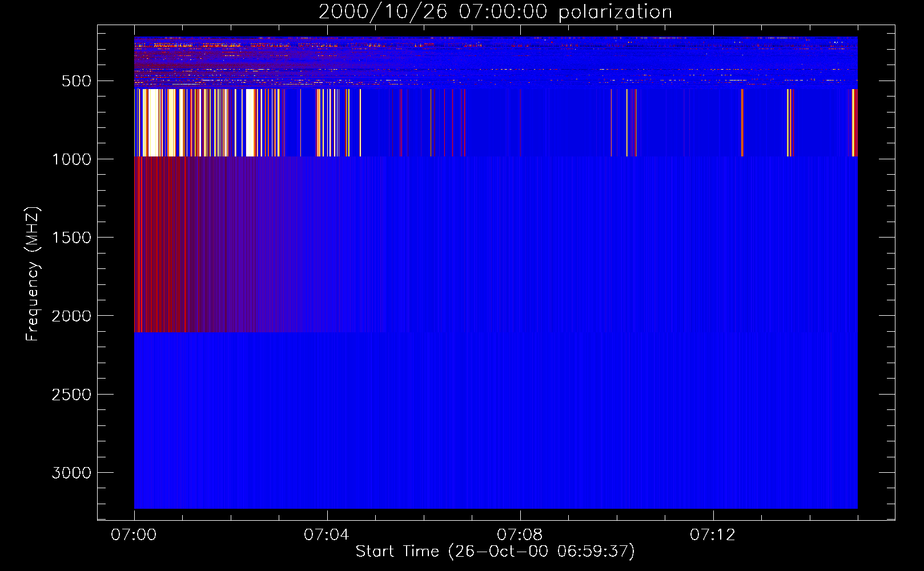Screen dimensions: 924x571
Task: Click the 2500 frequency tick label
Action: point(71,395)
